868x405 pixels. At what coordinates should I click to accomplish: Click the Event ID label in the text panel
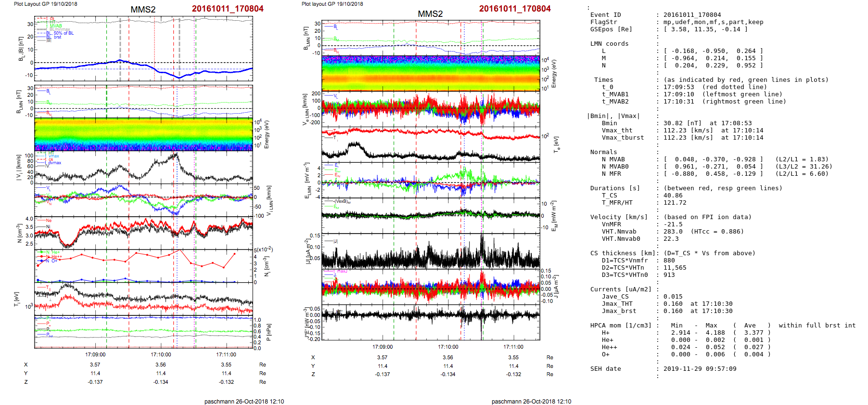pos(605,15)
